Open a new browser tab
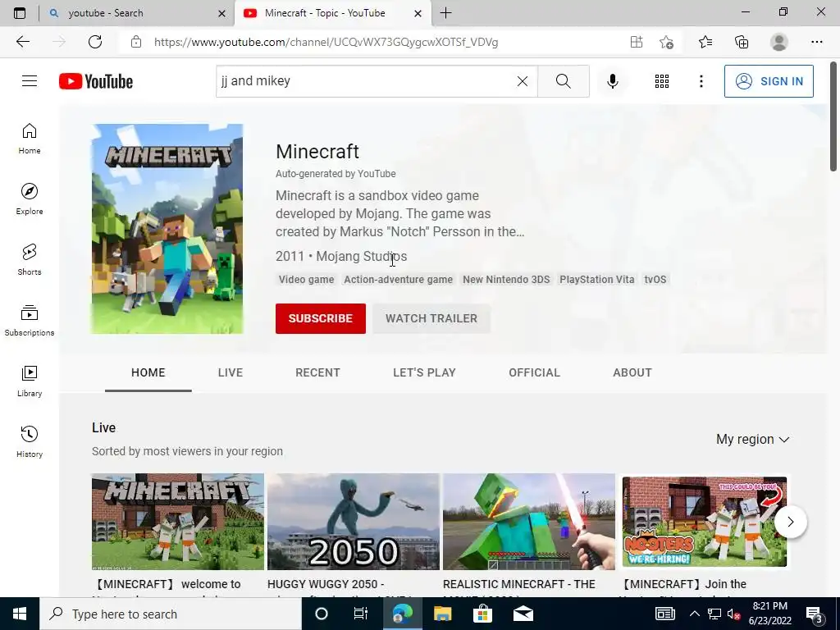The height and width of the screenshot is (630, 840). (x=445, y=13)
